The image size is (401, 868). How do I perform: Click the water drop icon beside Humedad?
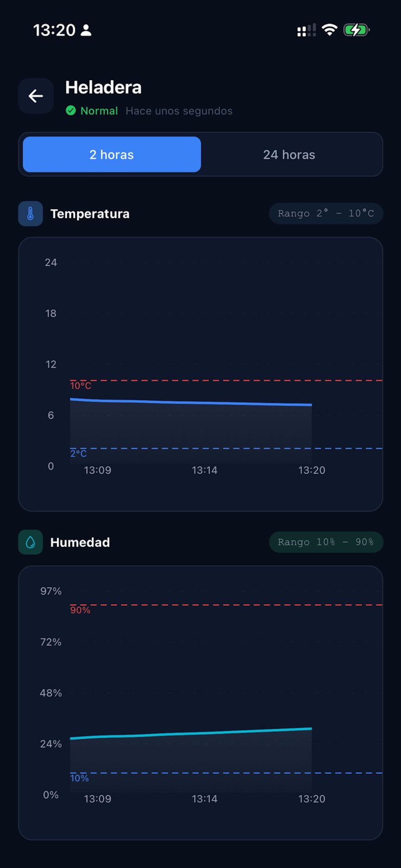coord(30,542)
